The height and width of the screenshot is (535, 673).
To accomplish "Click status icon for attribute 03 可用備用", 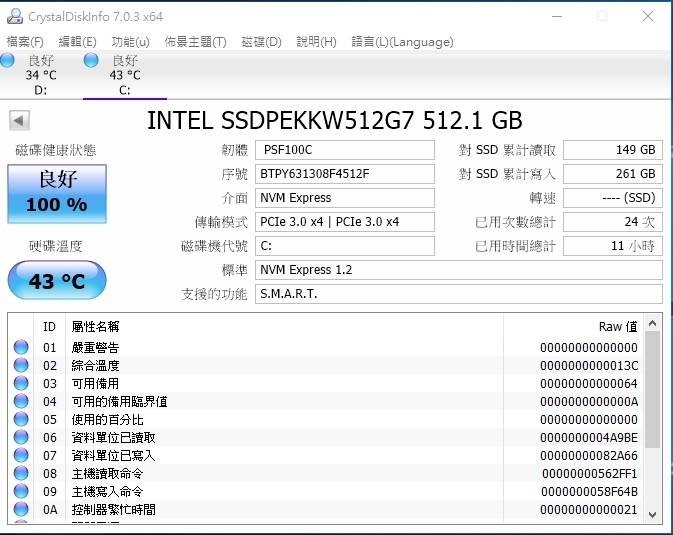I will click(21, 383).
